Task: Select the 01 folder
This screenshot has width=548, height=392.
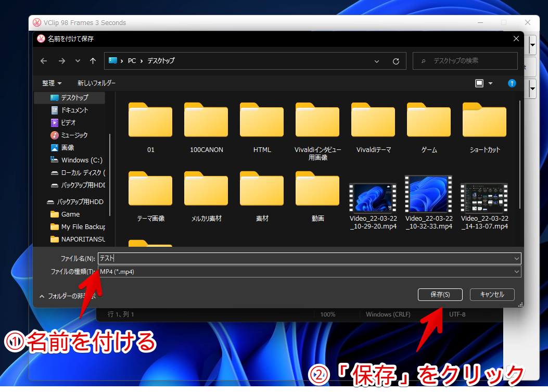Action: (150, 128)
